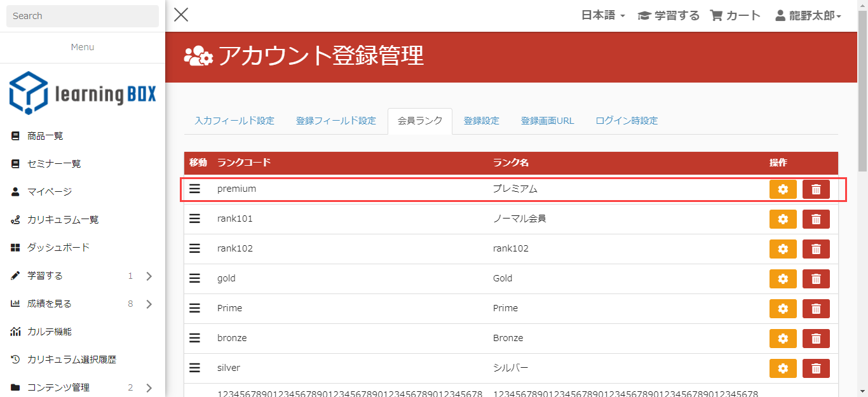Open the 日本語 language dropdown

[x=603, y=16]
